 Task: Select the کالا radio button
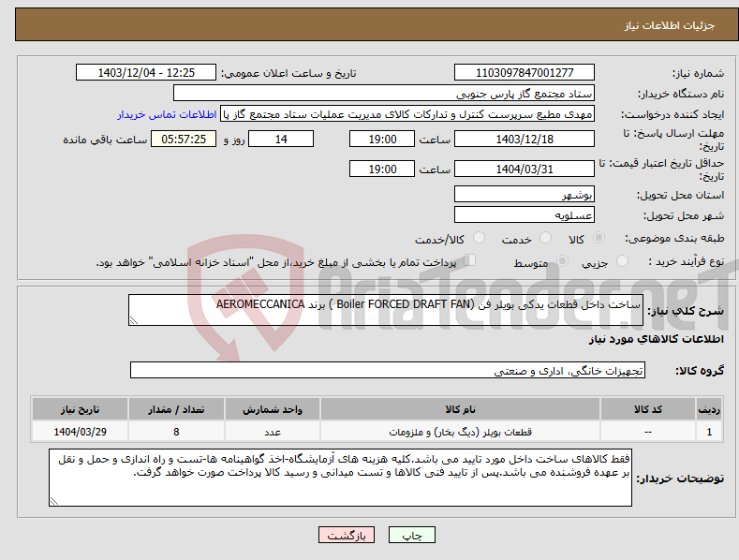599,238
